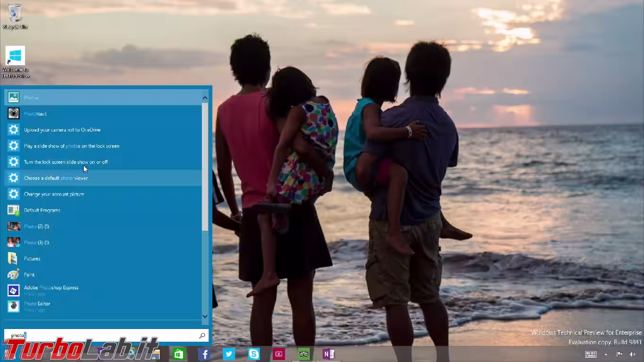Open Windows Store from the taskbar

pos(179,354)
